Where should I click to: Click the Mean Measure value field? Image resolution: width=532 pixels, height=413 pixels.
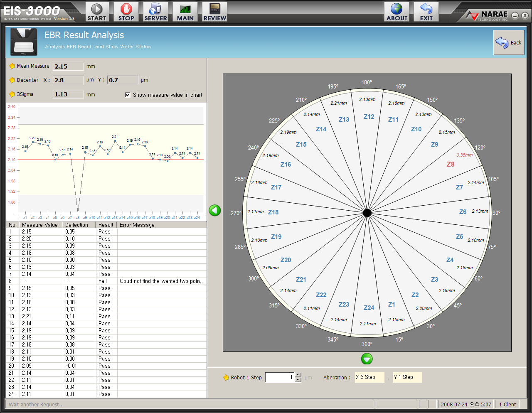(69, 66)
